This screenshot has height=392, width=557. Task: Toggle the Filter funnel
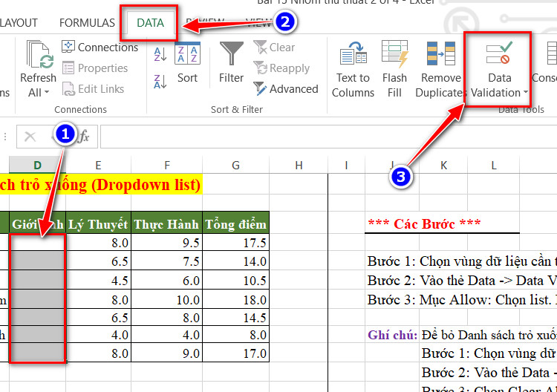231,62
